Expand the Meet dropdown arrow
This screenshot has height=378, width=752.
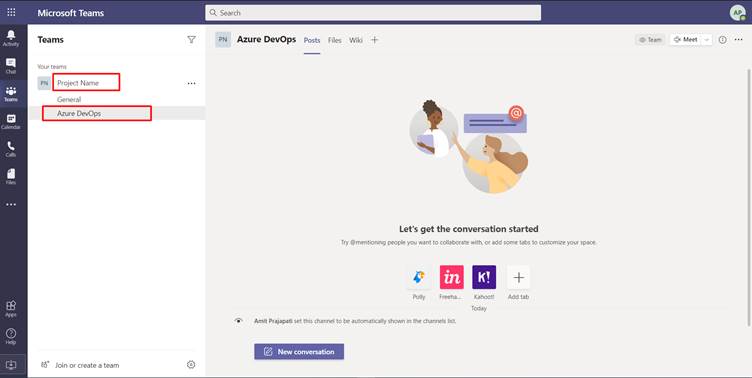coord(706,40)
